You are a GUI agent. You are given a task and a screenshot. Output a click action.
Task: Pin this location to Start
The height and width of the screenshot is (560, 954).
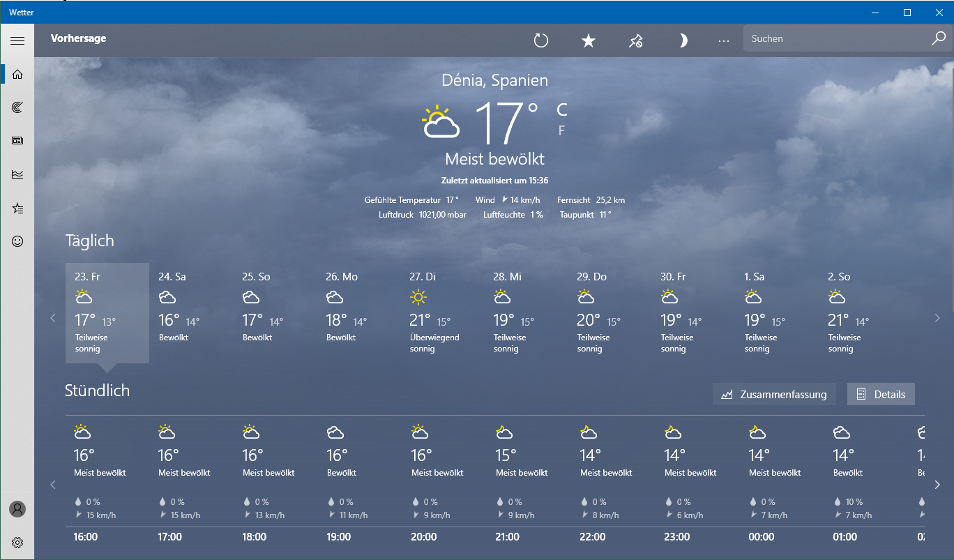point(635,40)
